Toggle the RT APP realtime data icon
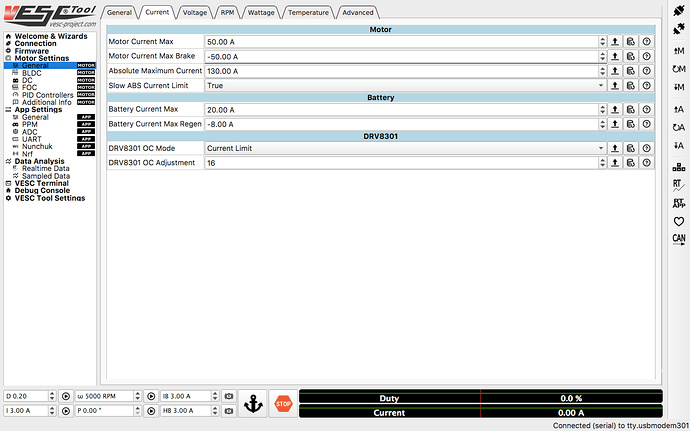Image resolution: width=690 pixels, height=431 pixels. coord(678,203)
